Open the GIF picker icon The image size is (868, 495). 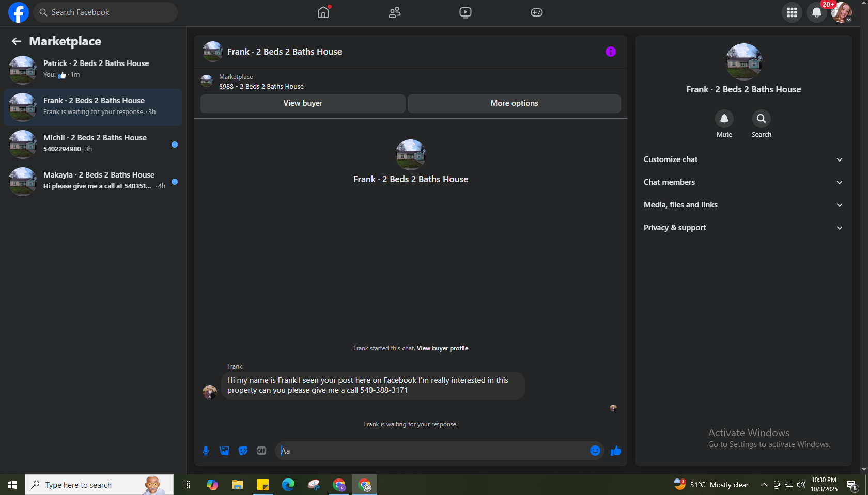[261, 451]
